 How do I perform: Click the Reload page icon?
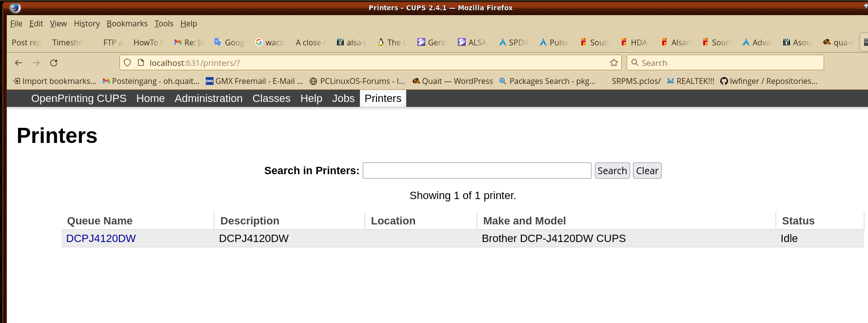pos(54,62)
